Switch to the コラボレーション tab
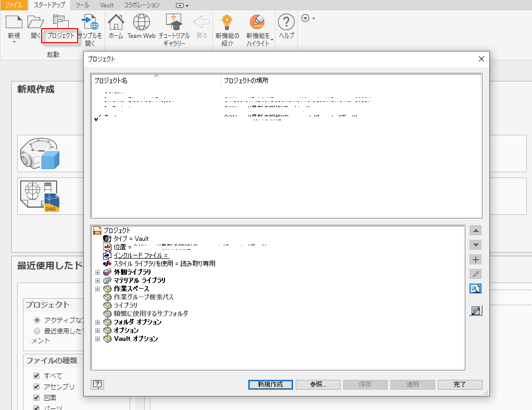The height and width of the screenshot is (410, 532). click(x=142, y=5)
